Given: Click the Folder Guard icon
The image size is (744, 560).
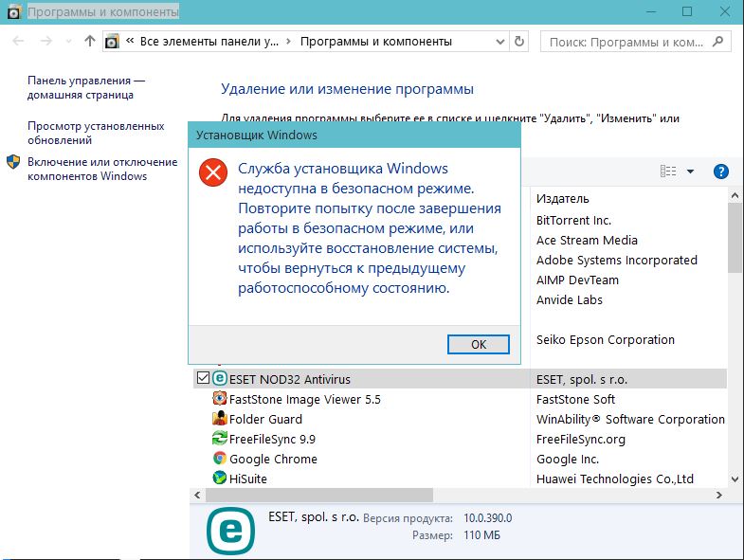Looking at the screenshot, I should pyautogui.click(x=220, y=418).
